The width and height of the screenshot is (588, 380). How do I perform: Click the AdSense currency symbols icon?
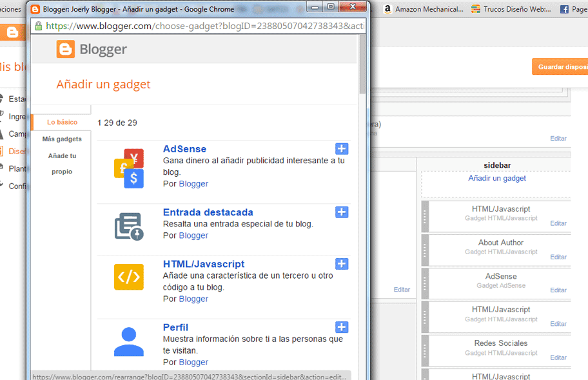click(x=129, y=168)
